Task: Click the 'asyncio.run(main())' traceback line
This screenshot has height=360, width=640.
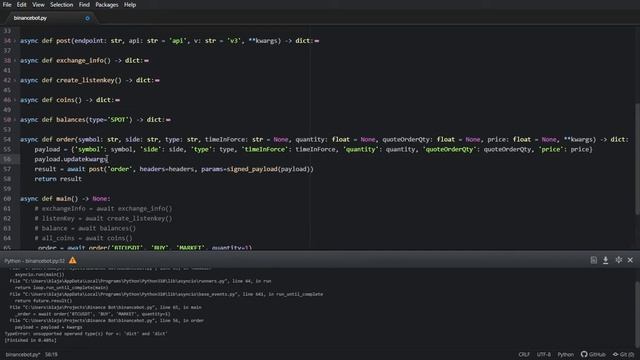Action: click(40, 275)
